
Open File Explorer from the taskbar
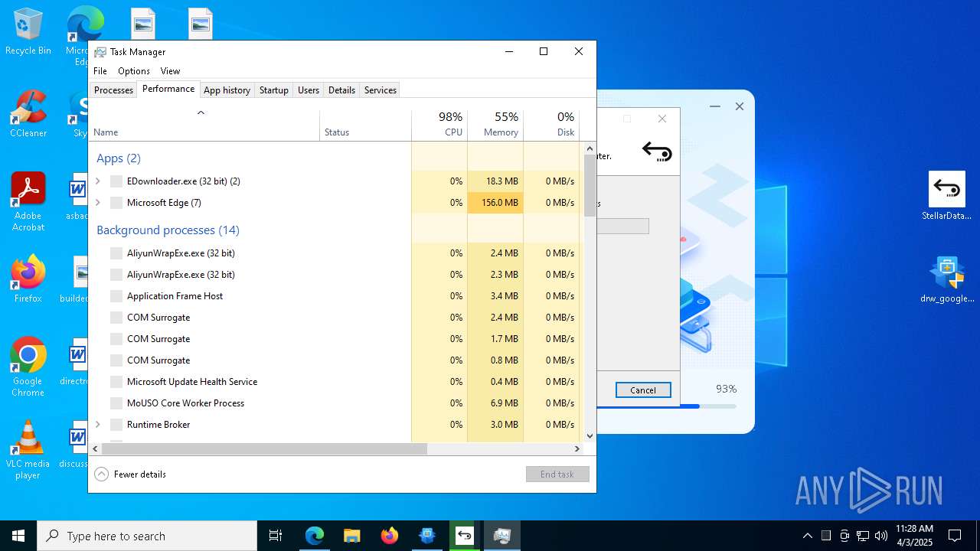pos(352,536)
